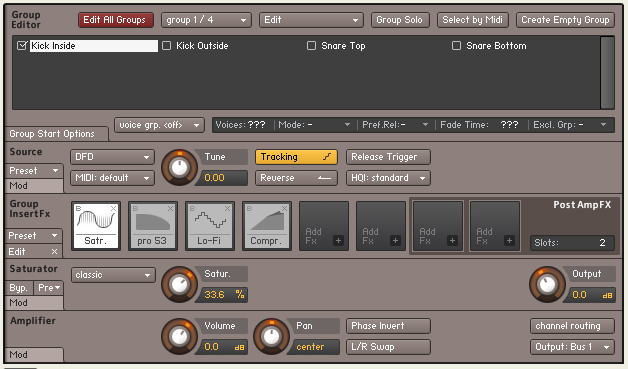Check the Snare Bottom group checkbox
Screen dimensions: 628x369
point(456,46)
